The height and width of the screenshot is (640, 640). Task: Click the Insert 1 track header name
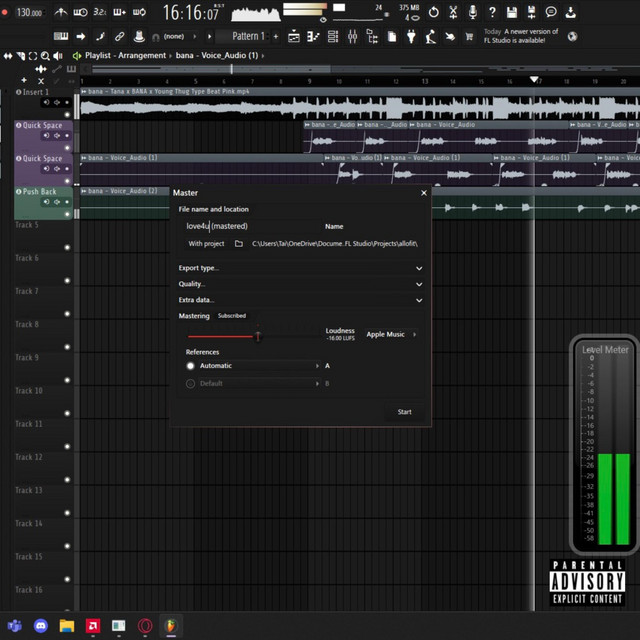pos(36,92)
